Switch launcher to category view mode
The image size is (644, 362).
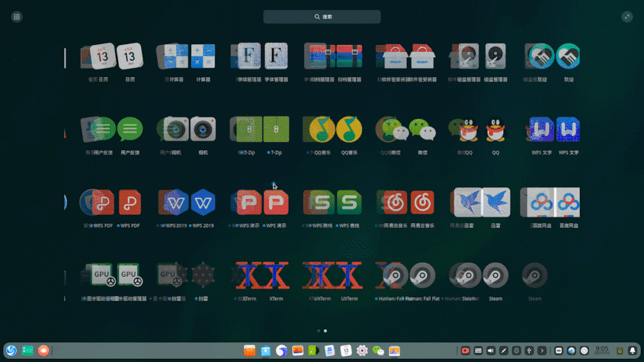pos(17,17)
